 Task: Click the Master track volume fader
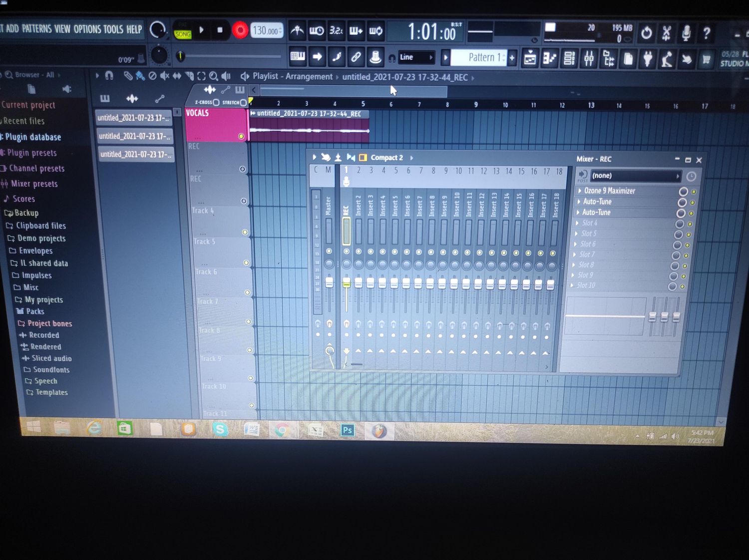[330, 282]
